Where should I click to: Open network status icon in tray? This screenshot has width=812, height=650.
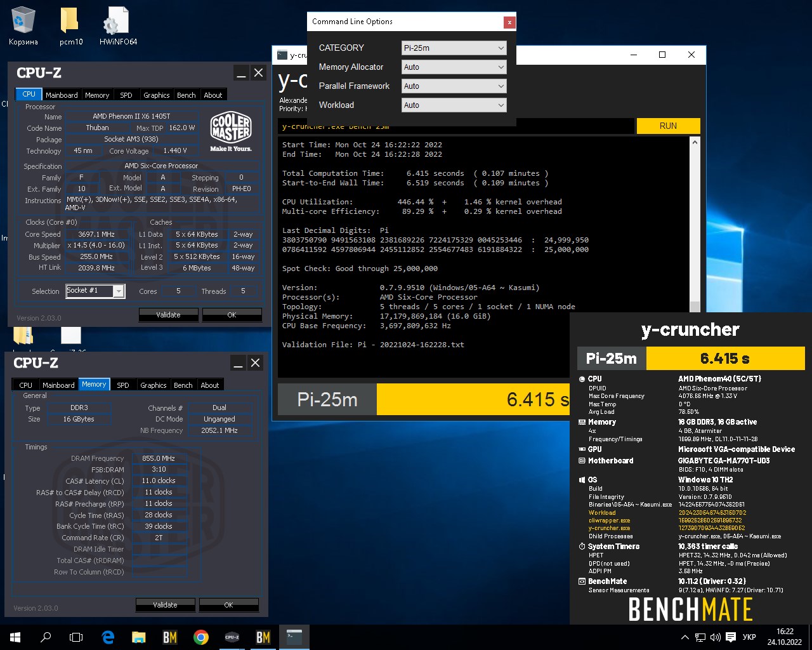point(700,637)
